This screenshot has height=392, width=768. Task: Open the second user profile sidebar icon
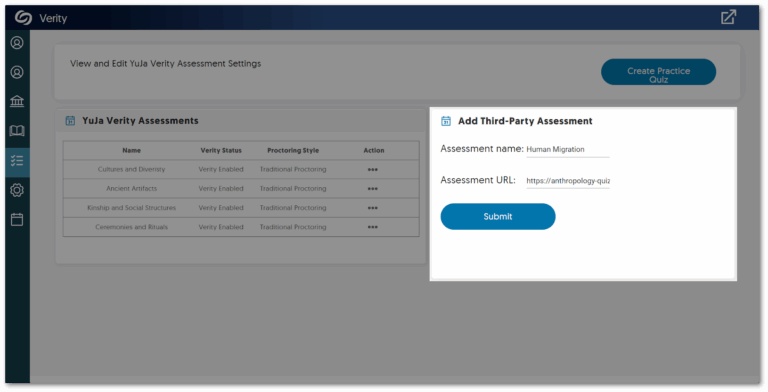pyautogui.click(x=17, y=72)
